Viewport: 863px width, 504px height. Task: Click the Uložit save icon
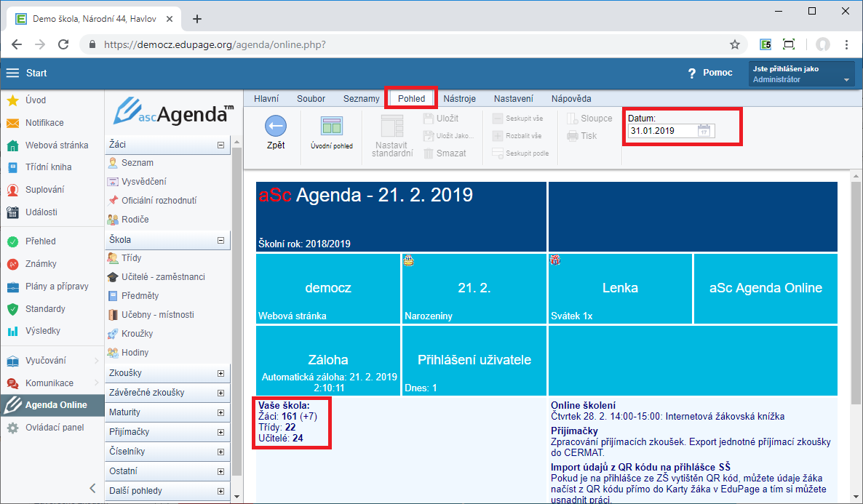429,119
